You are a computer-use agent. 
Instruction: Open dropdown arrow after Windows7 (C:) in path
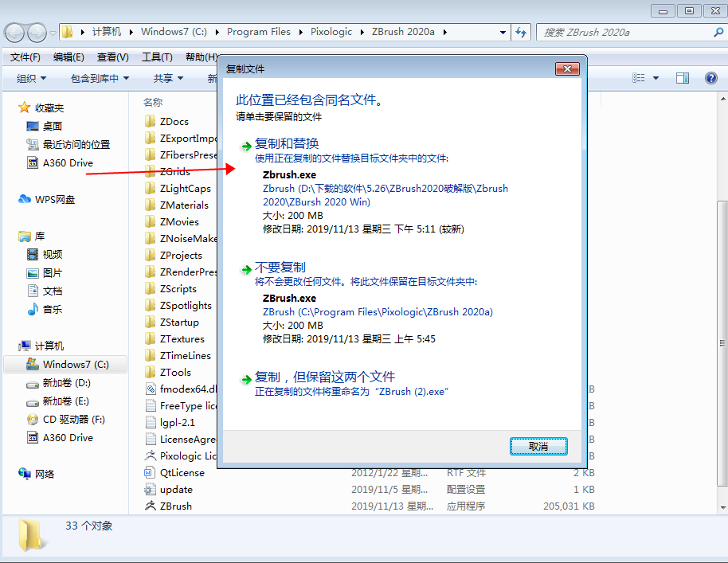pos(217,32)
